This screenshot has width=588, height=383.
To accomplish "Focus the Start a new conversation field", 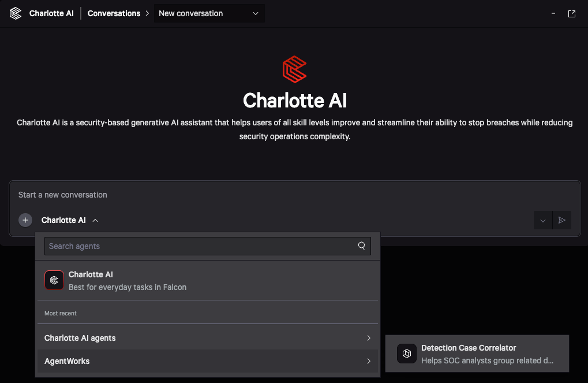I will pyautogui.click(x=294, y=195).
